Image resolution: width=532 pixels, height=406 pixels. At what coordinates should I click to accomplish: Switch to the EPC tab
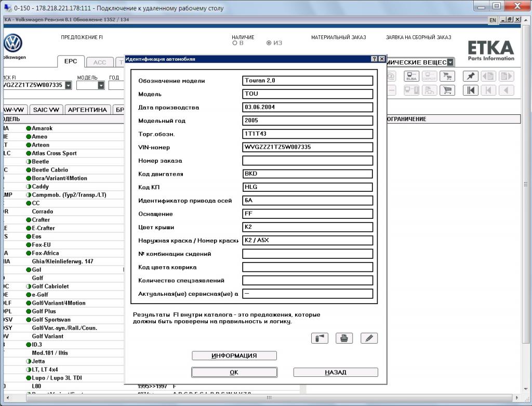coord(71,61)
